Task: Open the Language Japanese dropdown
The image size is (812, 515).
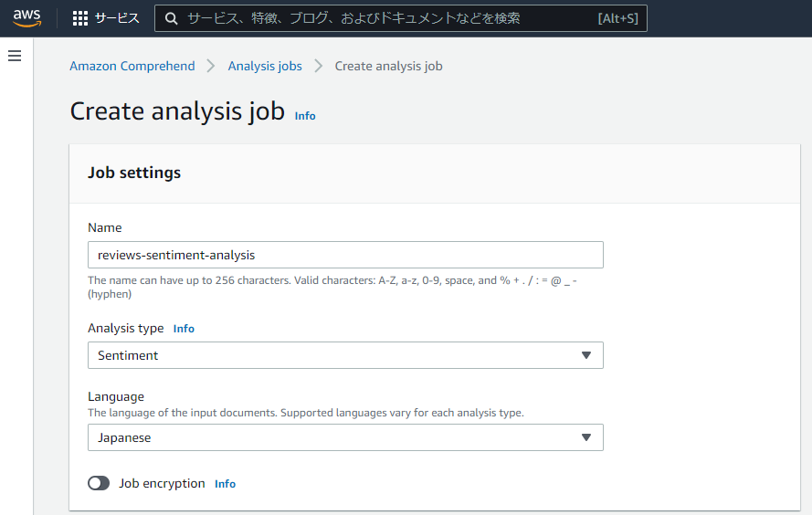Action: [x=345, y=437]
